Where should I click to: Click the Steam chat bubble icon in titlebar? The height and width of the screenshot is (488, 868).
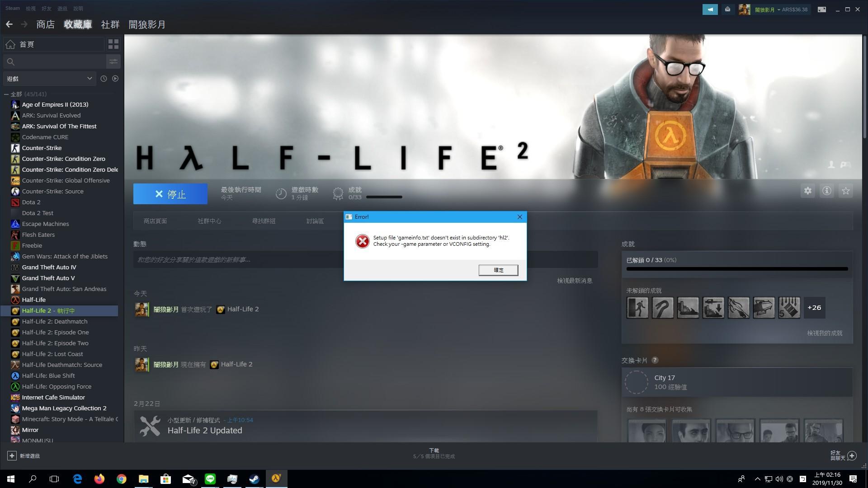pyautogui.click(x=710, y=8)
